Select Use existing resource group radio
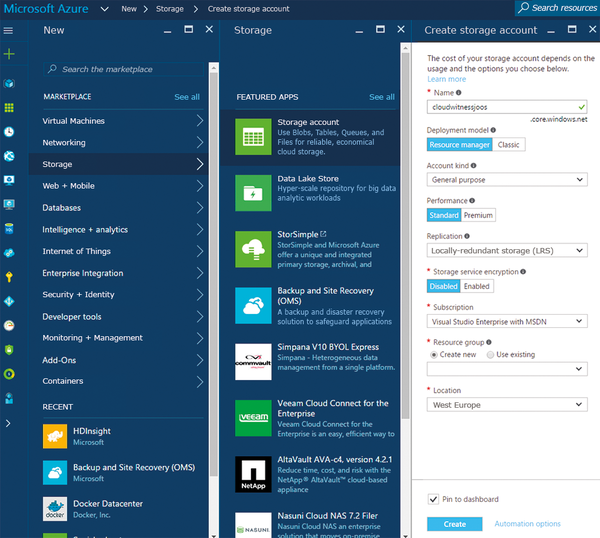 490,355
